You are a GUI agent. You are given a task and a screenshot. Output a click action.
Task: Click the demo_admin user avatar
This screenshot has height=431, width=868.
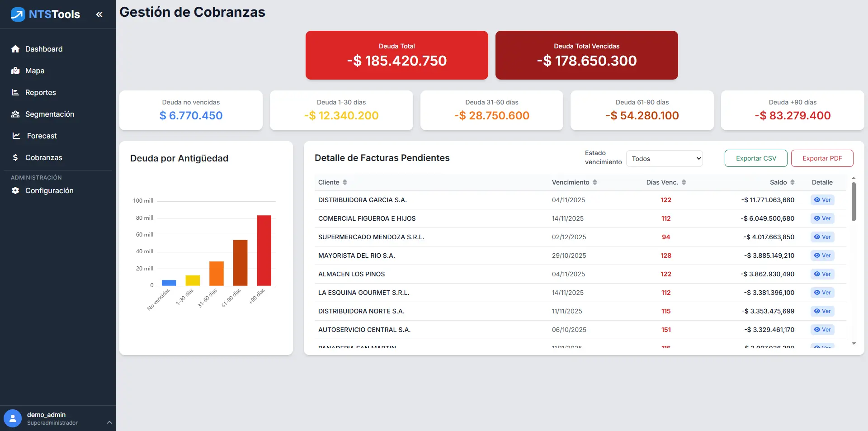point(13,418)
